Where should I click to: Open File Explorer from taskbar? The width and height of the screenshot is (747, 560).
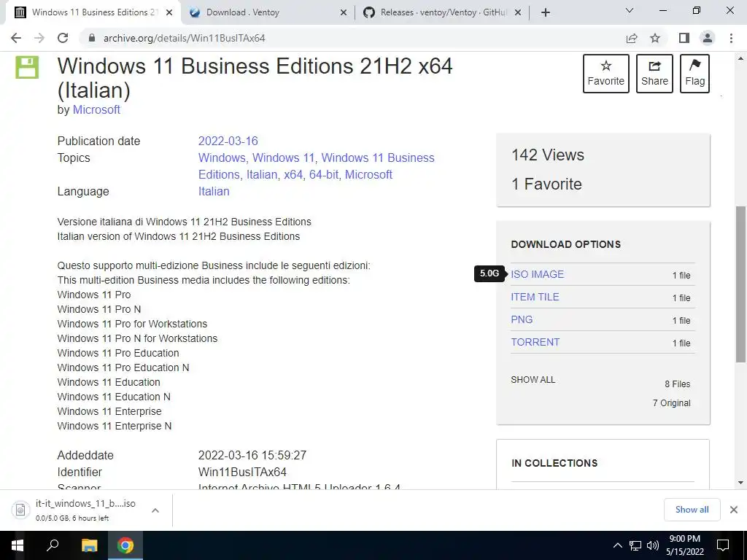click(89, 545)
